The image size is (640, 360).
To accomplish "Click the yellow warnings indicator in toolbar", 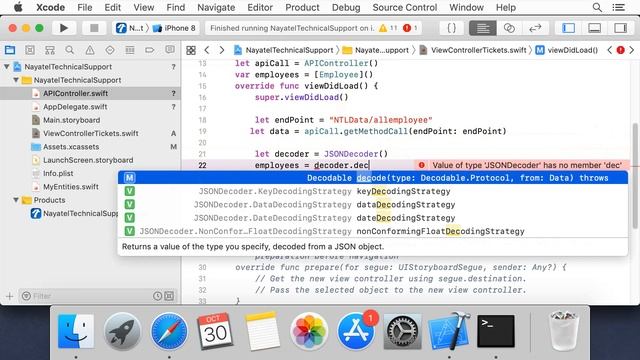I will (387, 28).
